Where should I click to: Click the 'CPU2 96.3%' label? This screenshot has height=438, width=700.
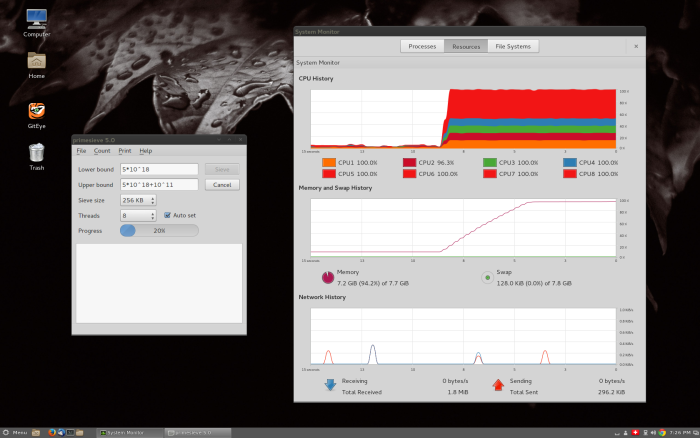[x=436, y=163]
